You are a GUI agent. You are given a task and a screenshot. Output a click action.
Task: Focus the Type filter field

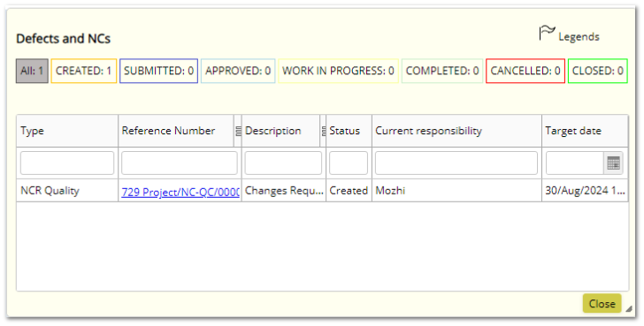67,163
